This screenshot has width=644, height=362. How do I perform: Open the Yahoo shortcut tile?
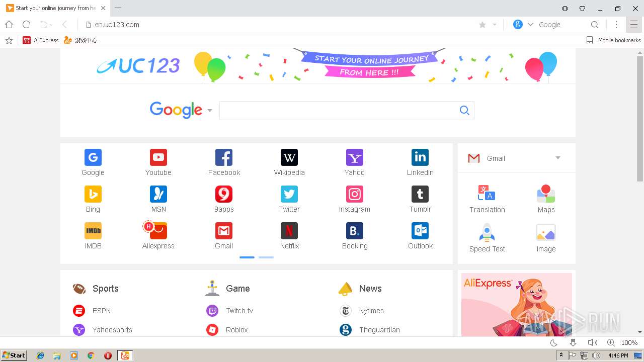pyautogui.click(x=355, y=162)
